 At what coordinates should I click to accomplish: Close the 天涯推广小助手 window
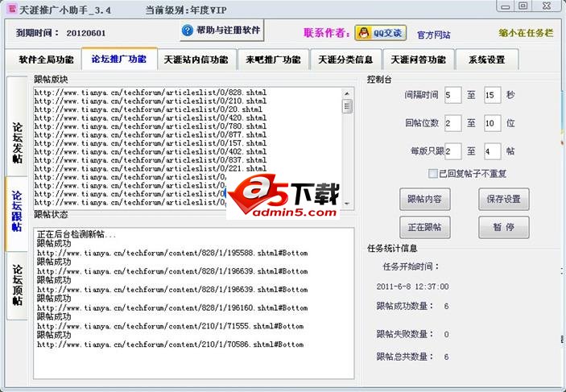pyautogui.click(x=547, y=6)
